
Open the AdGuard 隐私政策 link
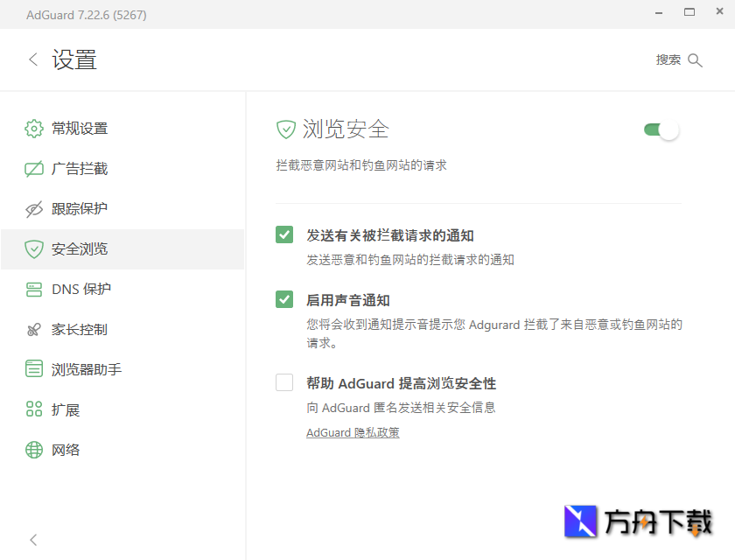point(353,432)
